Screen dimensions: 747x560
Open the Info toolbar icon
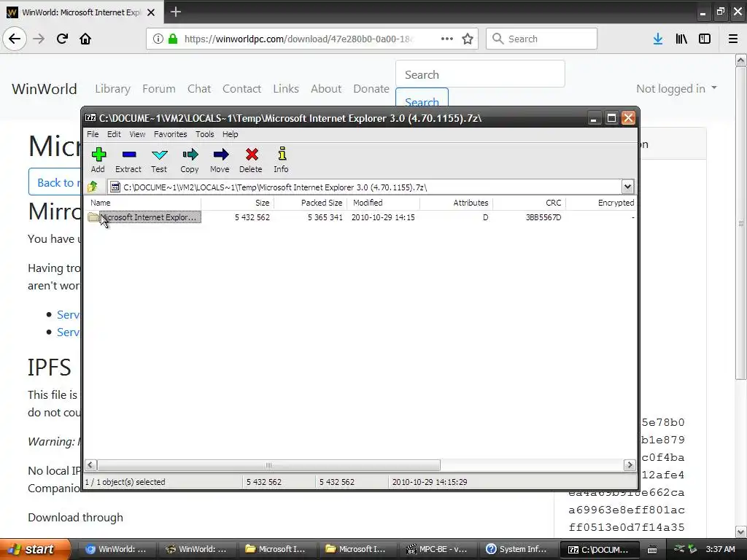[x=282, y=160]
